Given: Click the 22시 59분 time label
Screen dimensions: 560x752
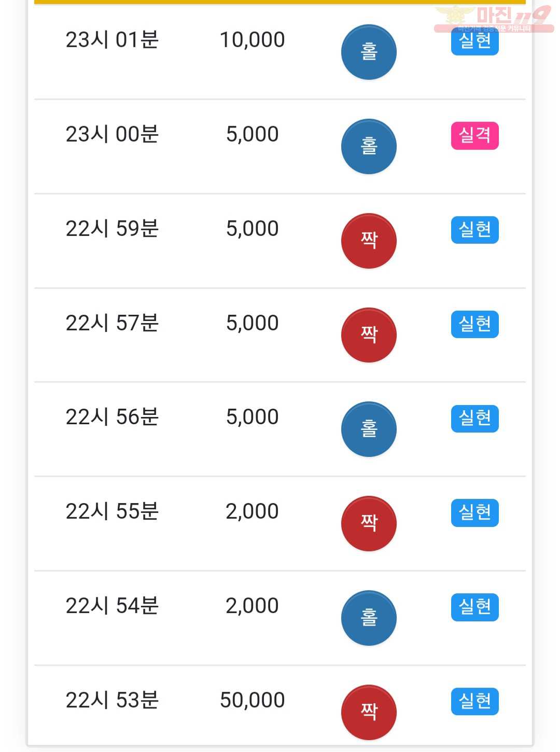Looking at the screenshot, I should [112, 229].
